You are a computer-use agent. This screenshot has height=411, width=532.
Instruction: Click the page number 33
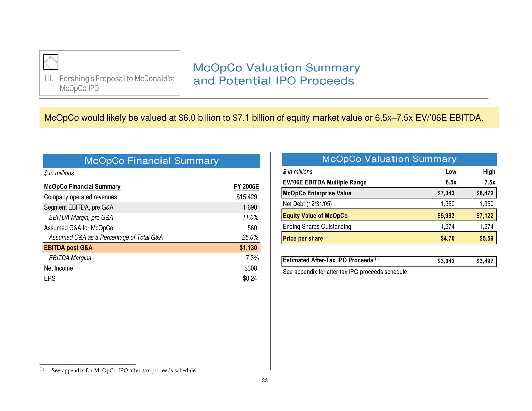coord(265,381)
